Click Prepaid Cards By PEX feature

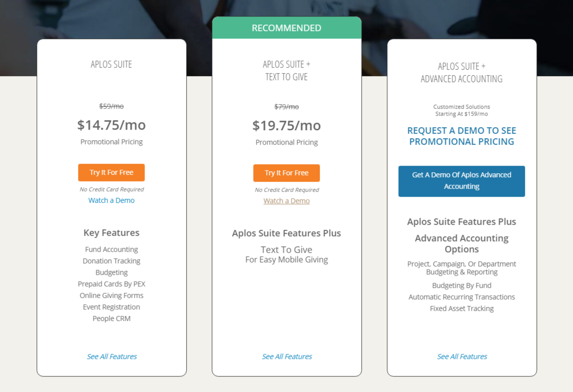coord(112,284)
